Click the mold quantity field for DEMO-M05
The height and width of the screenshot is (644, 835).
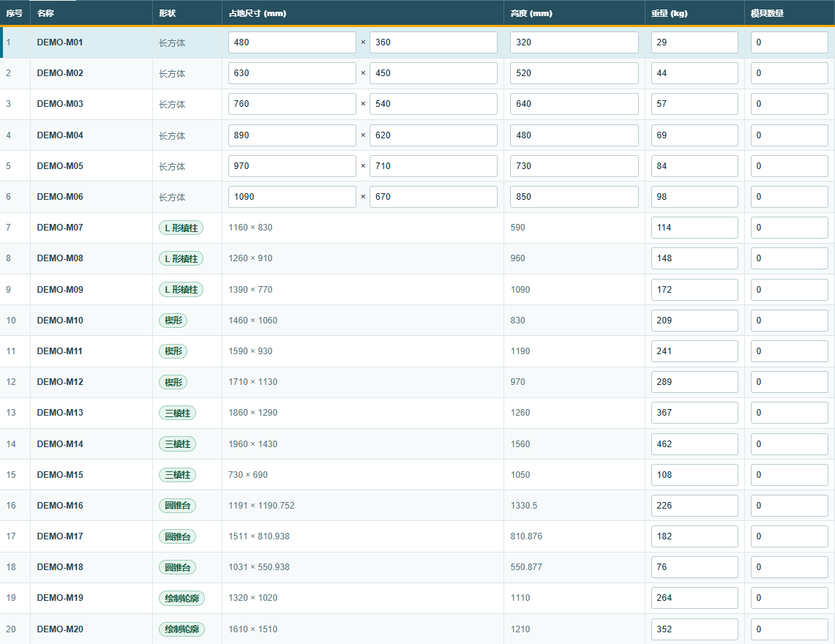[x=789, y=166]
